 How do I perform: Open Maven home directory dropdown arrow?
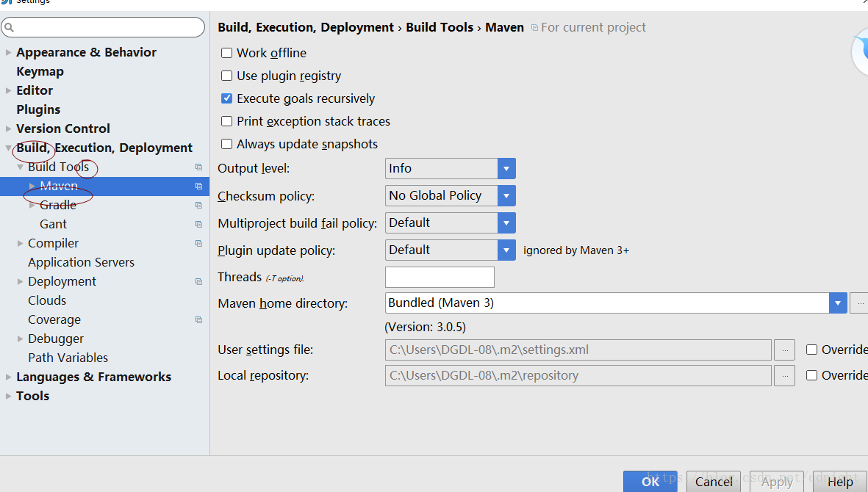pyautogui.click(x=838, y=303)
